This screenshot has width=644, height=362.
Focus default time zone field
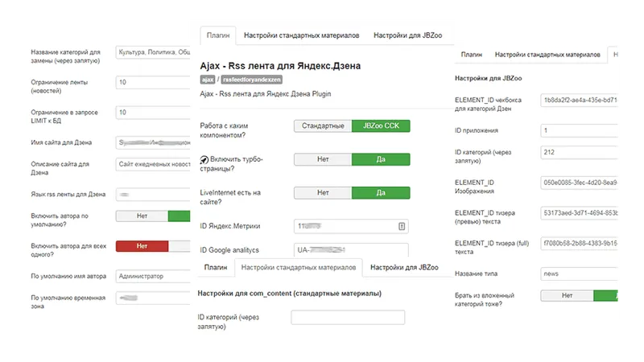[153, 298]
